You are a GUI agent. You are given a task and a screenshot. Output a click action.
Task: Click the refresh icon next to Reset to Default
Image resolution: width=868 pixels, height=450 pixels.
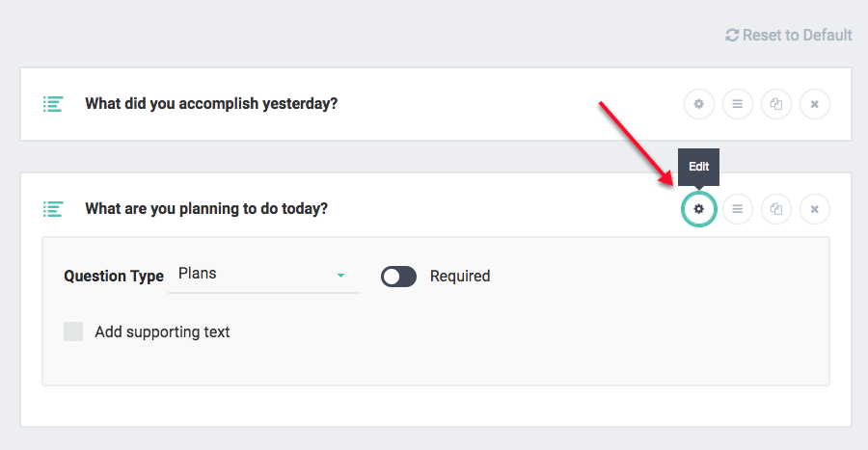point(732,35)
